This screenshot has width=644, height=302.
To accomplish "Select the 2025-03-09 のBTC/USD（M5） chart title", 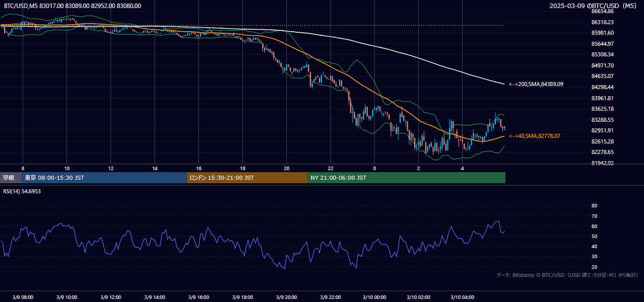I will [x=594, y=6].
